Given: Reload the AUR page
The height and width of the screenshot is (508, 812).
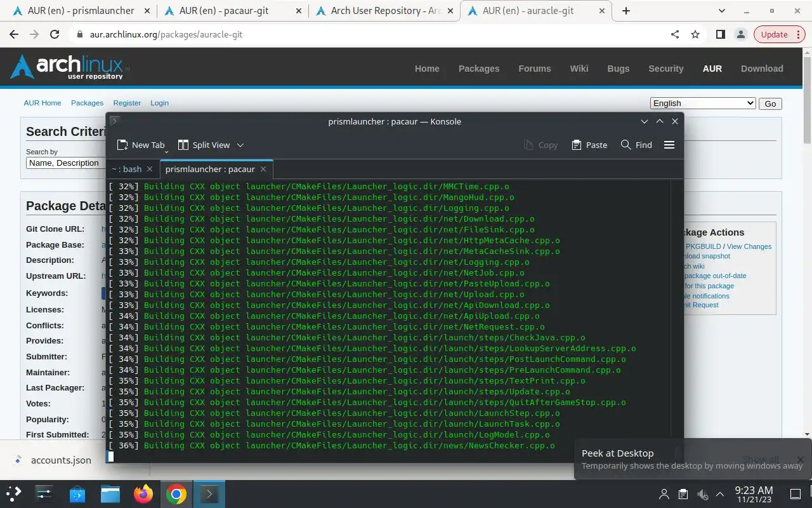Looking at the screenshot, I should (55, 34).
